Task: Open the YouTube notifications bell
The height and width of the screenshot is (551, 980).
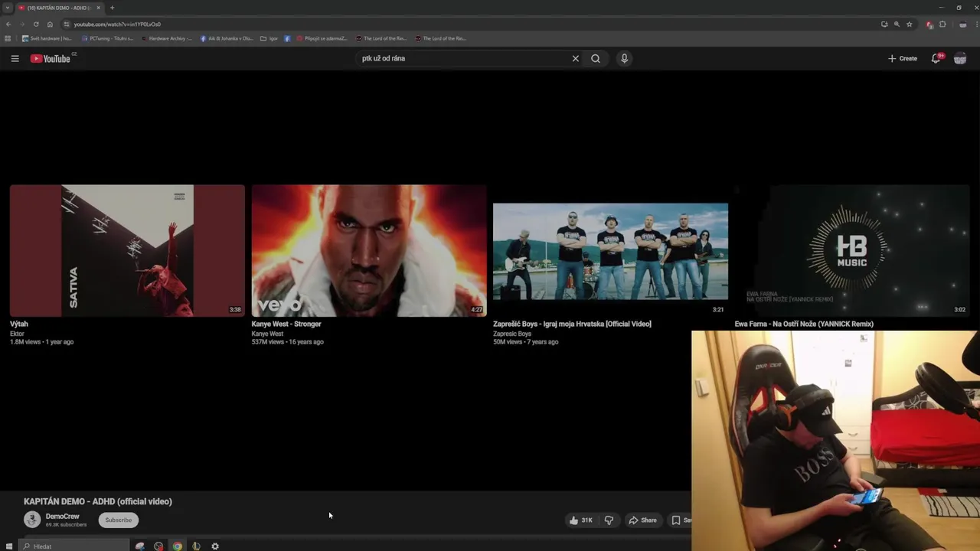Action: point(936,58)
